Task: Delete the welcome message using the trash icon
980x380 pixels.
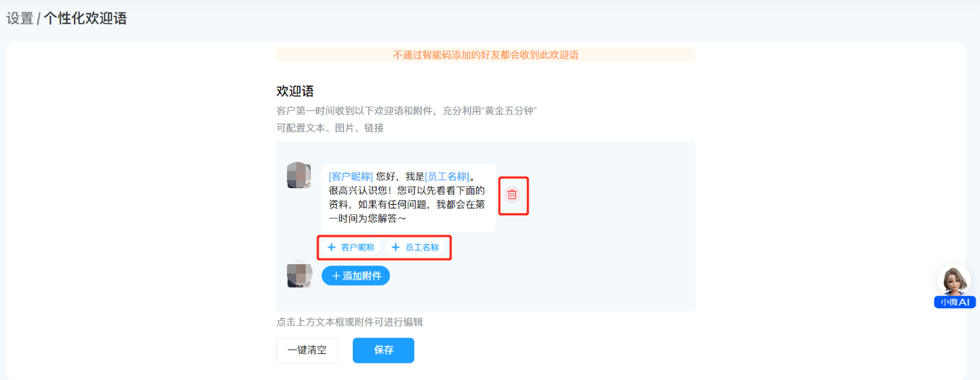Action: click(x=512, y=194)
